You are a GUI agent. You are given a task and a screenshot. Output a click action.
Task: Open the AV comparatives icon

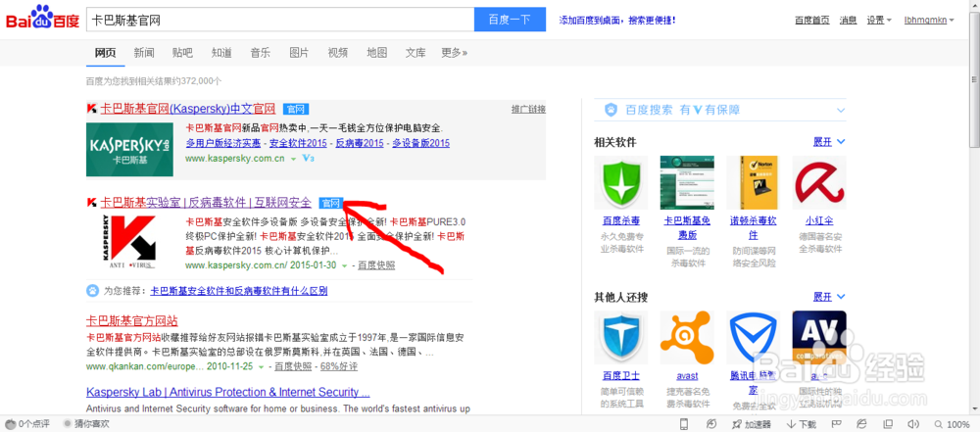820,338
